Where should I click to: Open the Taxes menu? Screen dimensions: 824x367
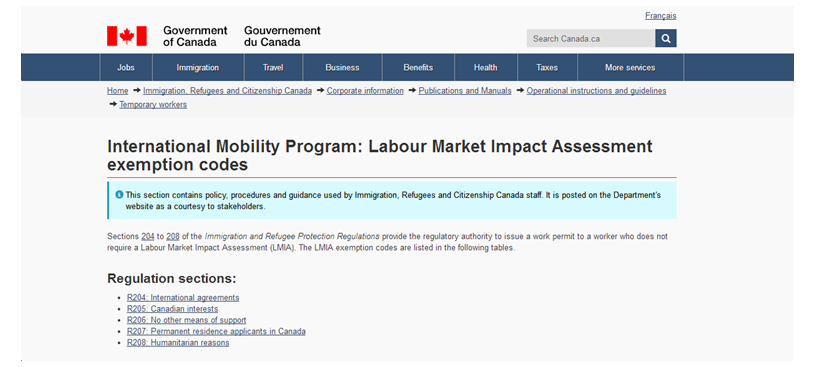(547, 67)
